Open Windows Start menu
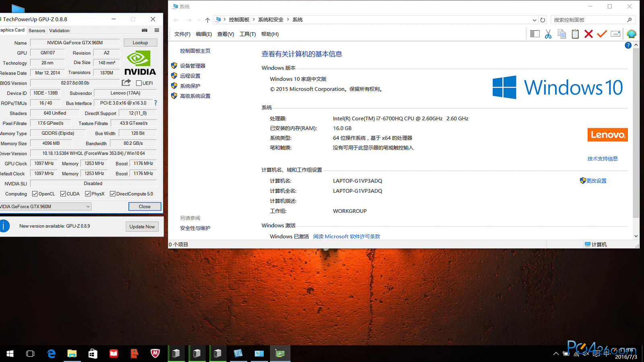 [x=10, y=354]
